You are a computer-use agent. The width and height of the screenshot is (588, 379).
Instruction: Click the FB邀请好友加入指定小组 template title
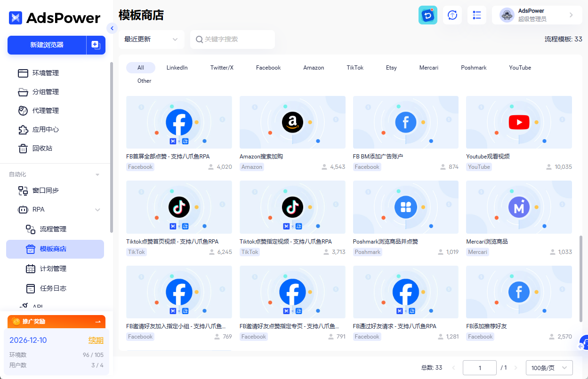[176, 326]
